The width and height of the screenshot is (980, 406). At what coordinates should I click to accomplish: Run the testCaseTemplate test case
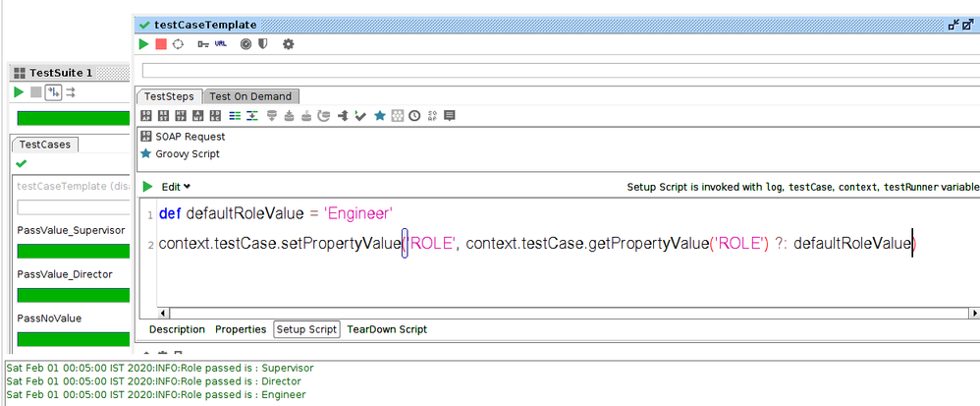click(x=144, y=44)
